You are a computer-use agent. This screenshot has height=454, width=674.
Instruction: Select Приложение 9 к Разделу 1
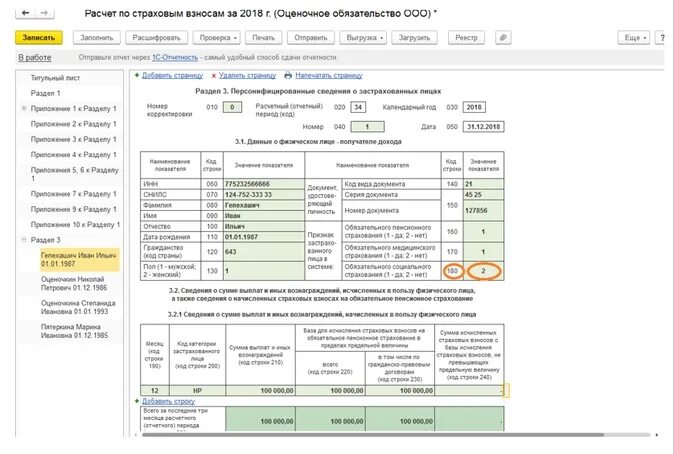74,209
